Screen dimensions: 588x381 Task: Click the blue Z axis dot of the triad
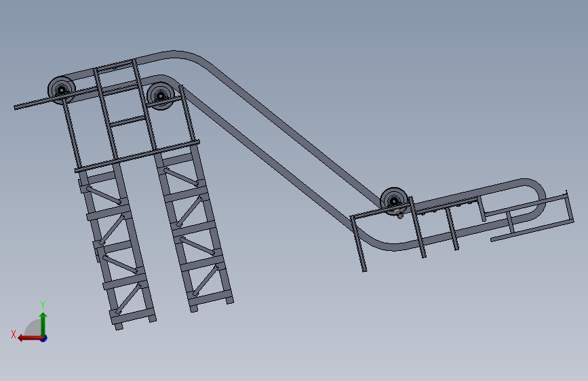(44, 338)
